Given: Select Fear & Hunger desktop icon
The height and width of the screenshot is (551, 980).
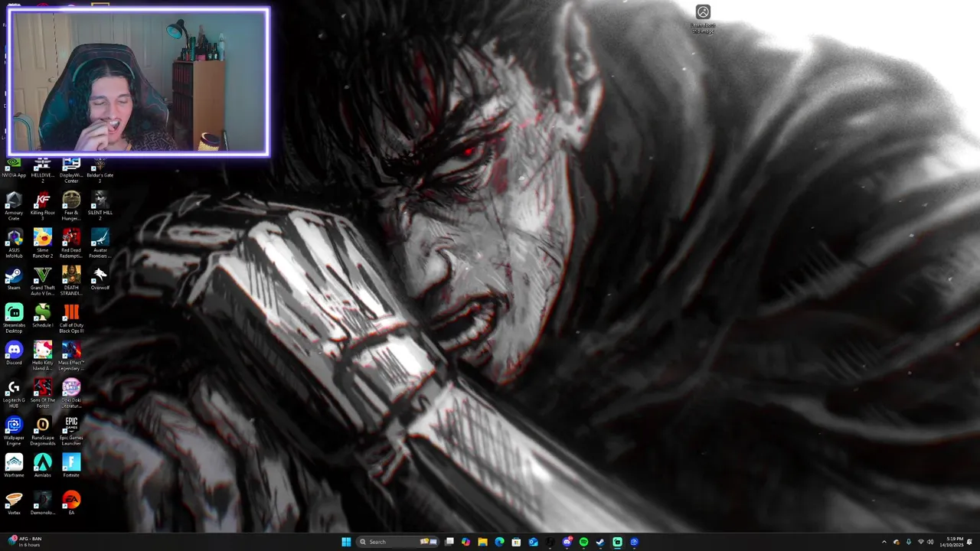Looking at the screenshot, I should pyautogui.click(x=71, y=207).
